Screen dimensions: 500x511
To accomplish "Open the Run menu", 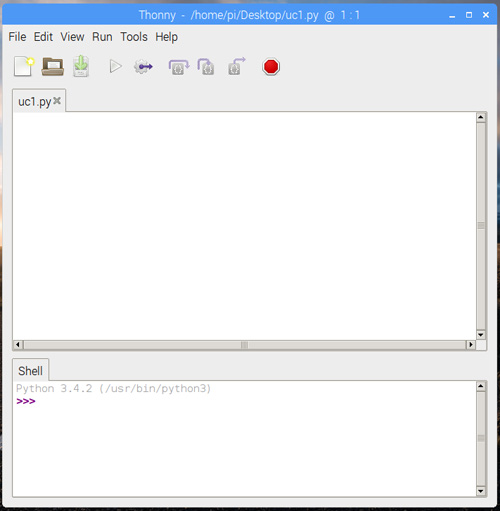I will pyautogui.click(x=102, y=37).
